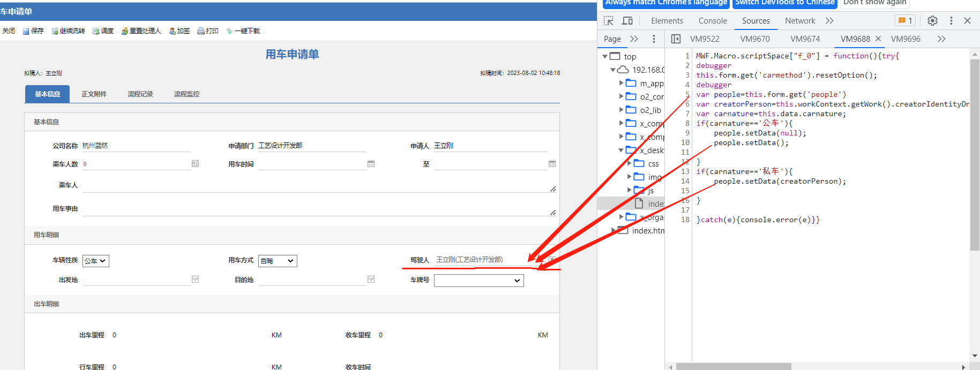Image resolution: width=980 pixels, height=370 pixels.
Task: Collapse the 192.168.0 domain node
Action: 613,70
